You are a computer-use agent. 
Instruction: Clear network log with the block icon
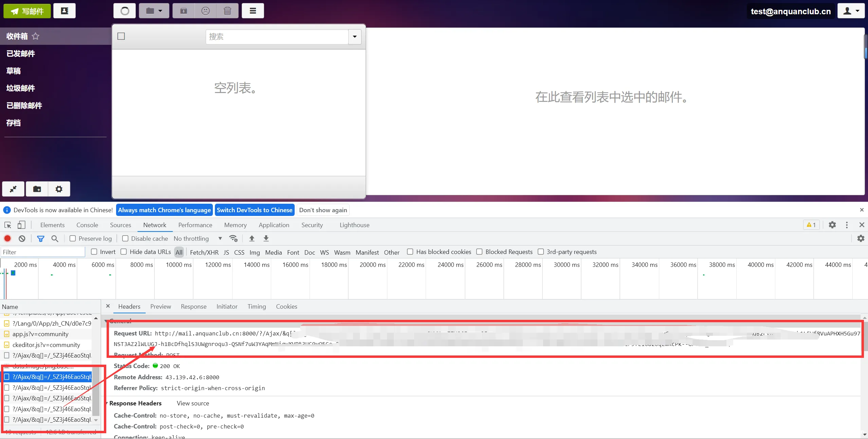coord(22,238)
